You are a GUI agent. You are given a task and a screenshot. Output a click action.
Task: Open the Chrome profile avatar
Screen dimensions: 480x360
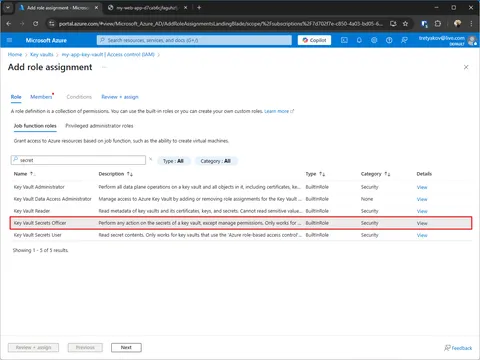pos(457,24)
